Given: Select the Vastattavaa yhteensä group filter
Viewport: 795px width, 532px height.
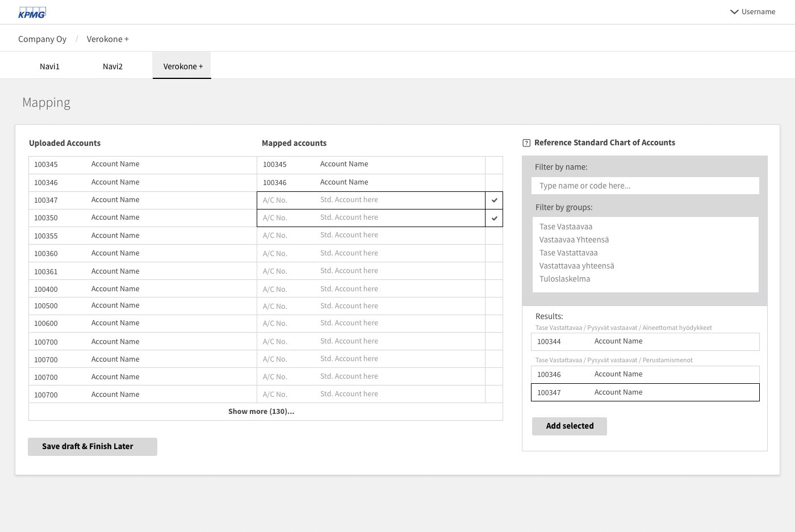Looking at the screenshot, I should click(x=577, y=266).
